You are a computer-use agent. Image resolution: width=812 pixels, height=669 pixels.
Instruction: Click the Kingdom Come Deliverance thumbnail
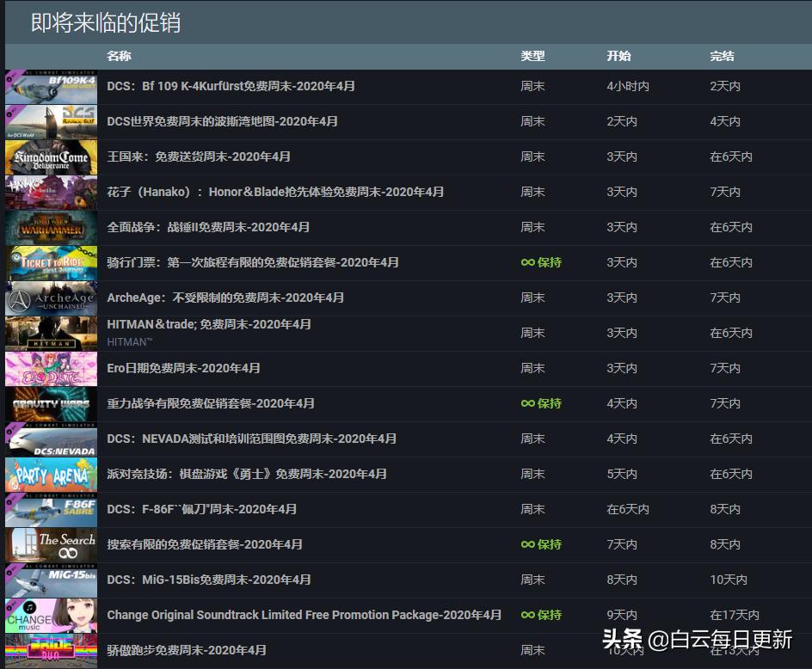click(x=50, y=157)
